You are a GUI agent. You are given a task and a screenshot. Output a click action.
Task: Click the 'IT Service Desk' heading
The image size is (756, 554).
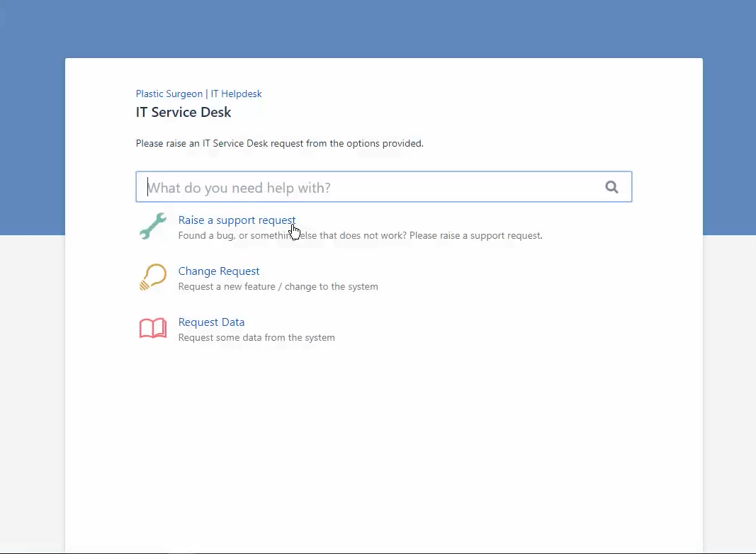pyautogui.click(x=184, y=113)
